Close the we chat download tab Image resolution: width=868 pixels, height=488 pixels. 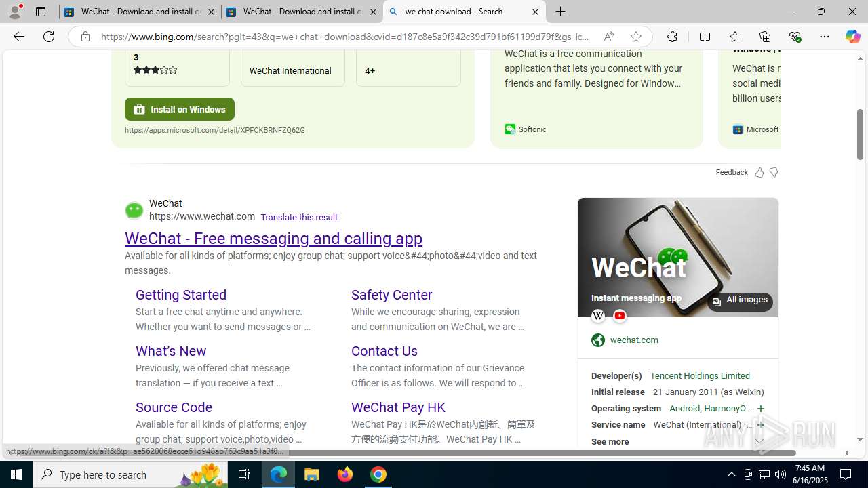point(535,12)
